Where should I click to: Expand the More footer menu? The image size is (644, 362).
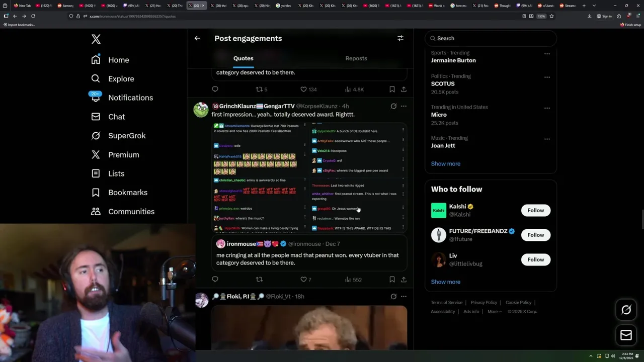[x=495, y=311]
